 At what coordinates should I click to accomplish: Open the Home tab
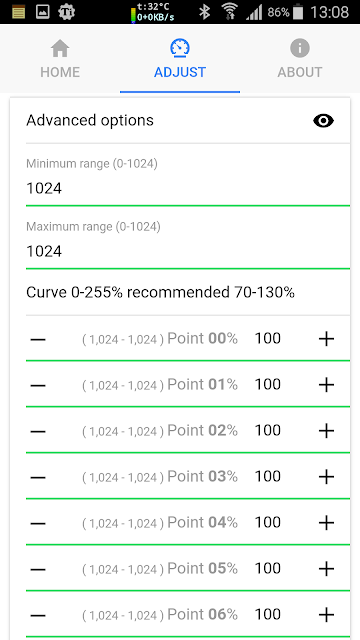[60, 59]
